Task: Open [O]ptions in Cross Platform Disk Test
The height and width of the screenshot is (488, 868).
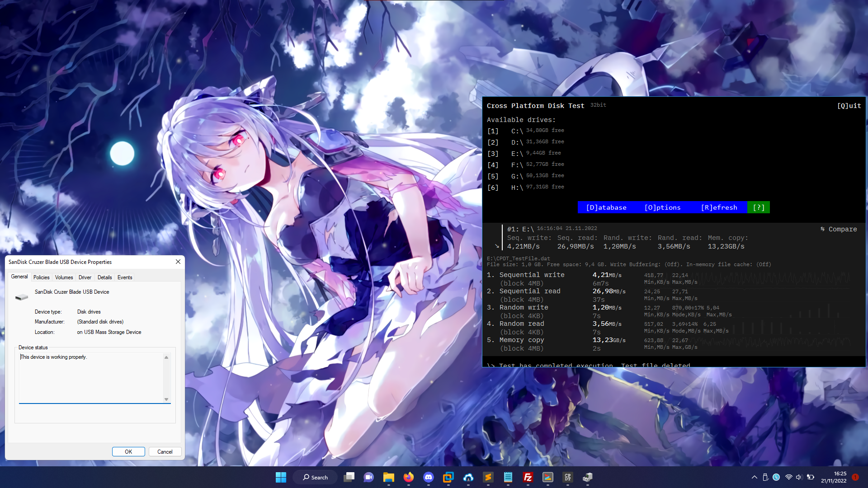Action: tap(662, 207)
